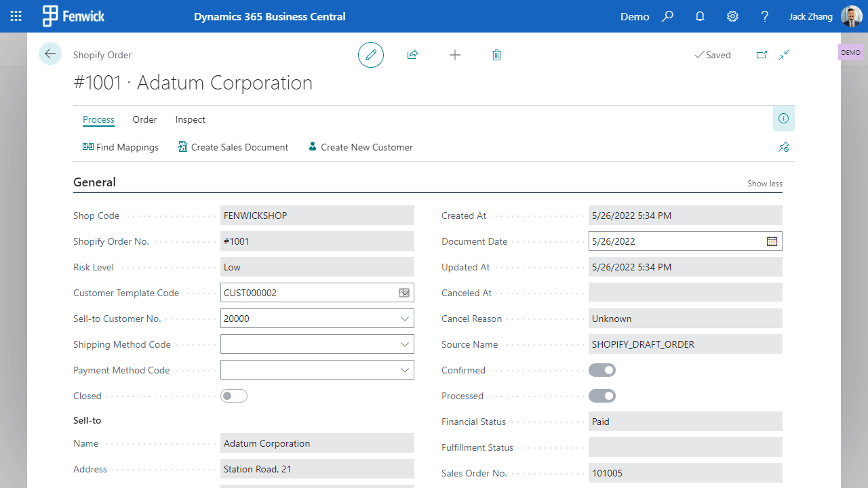Click Create New Customer action
The width and height of the screenshot is (868, 488).
(361, 147)
